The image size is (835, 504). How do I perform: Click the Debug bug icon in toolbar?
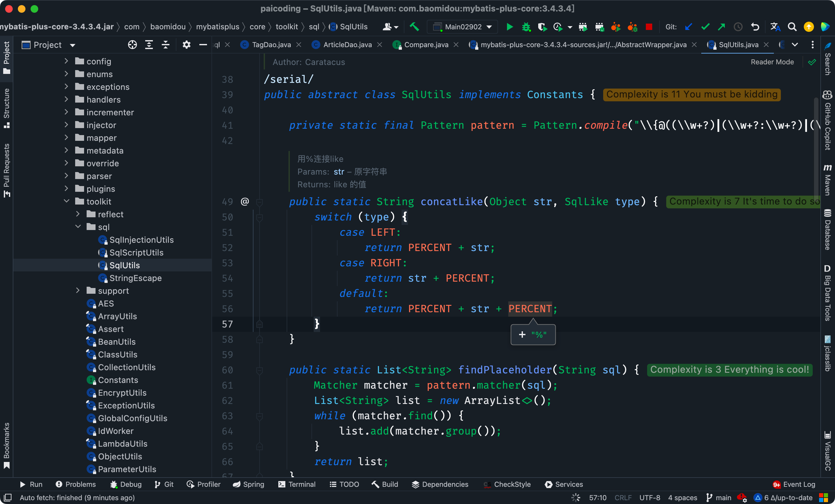coord(525,27)
